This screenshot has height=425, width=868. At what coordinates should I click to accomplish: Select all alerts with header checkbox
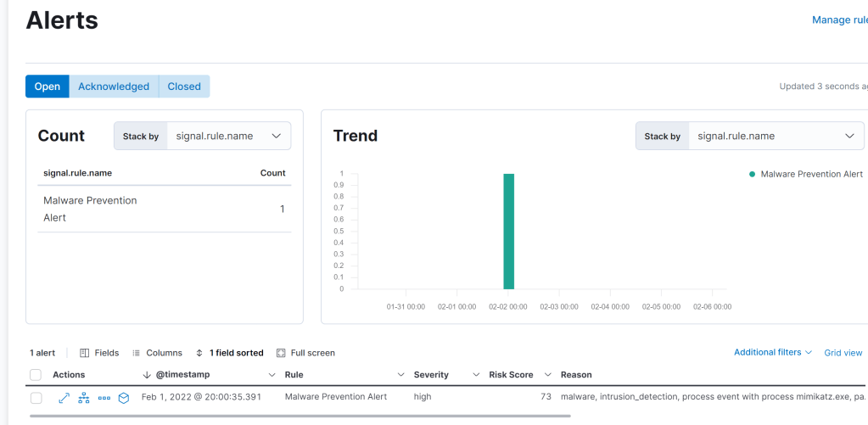pyautogui.click(x=36, y=375)
